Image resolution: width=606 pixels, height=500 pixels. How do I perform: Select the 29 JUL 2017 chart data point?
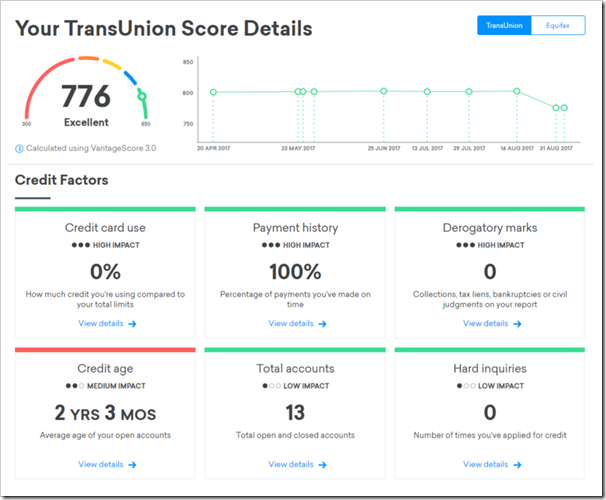coord(469,92)
